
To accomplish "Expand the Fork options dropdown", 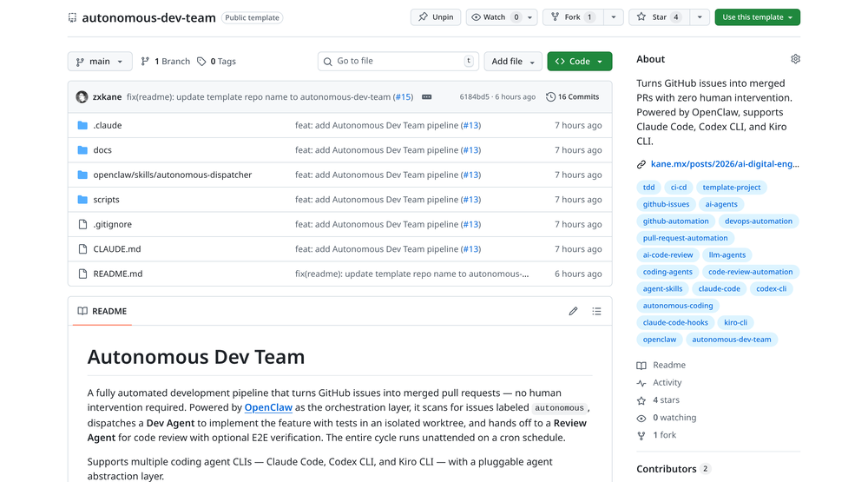I will coord(614,17).
